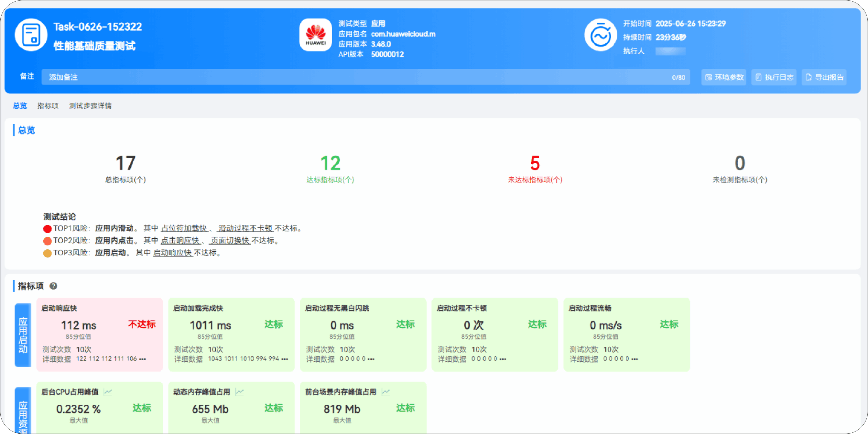Open 环境参数 via its icon
The height and width of the screenshot is (434, 868).
coord(708,77)
